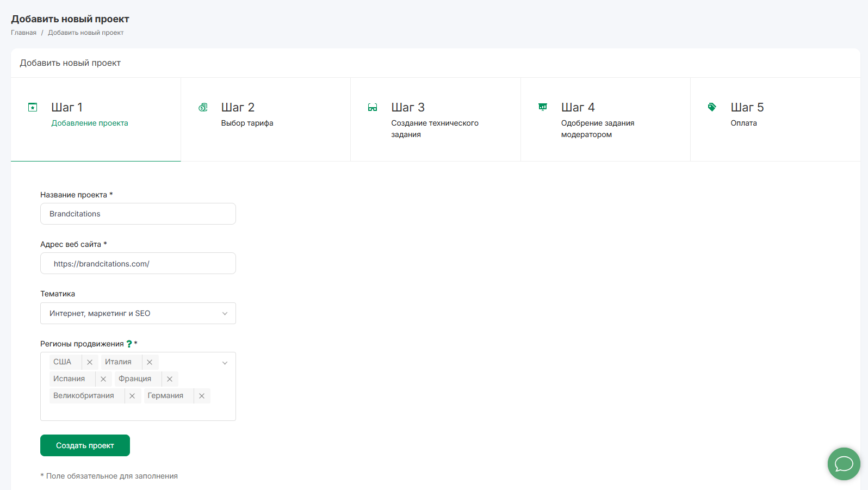Follow the Главная breadcrumb link
The height and width of the screenshot is (490, 868).
(23, 33)
